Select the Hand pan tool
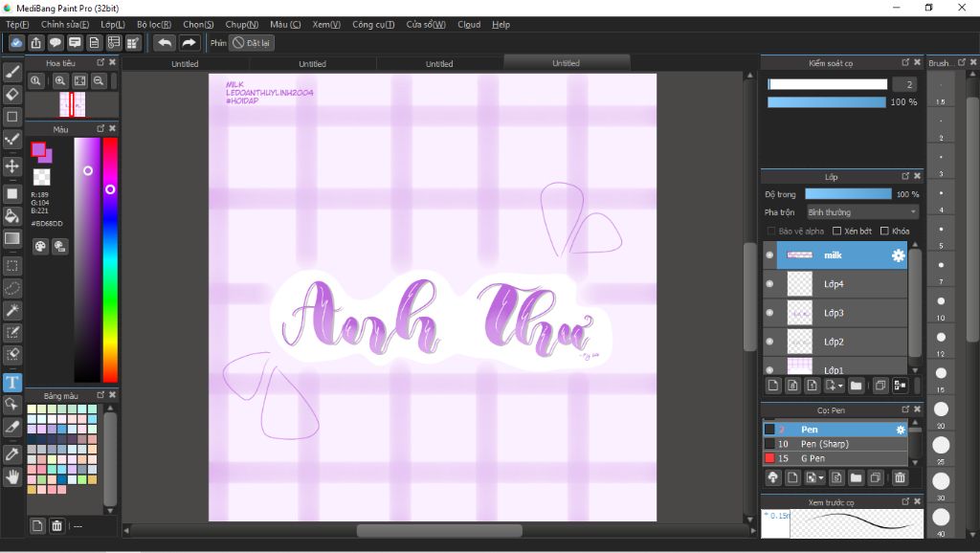980x553 pixels. pos(11,477)
